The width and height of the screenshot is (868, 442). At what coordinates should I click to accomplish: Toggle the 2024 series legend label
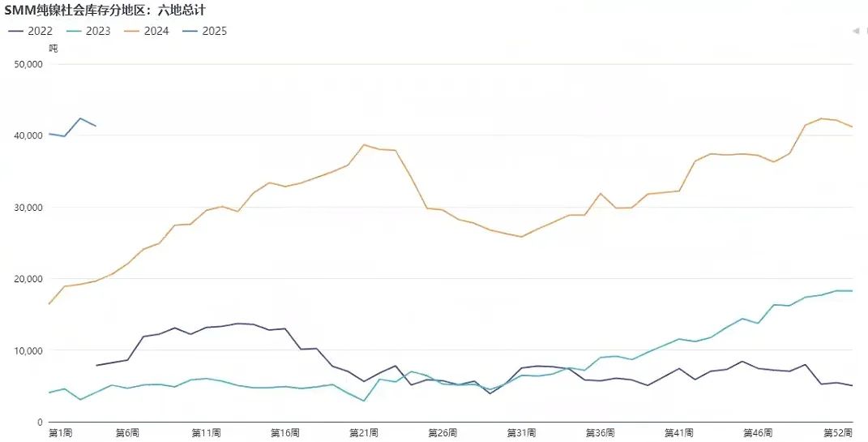[156, 32]
